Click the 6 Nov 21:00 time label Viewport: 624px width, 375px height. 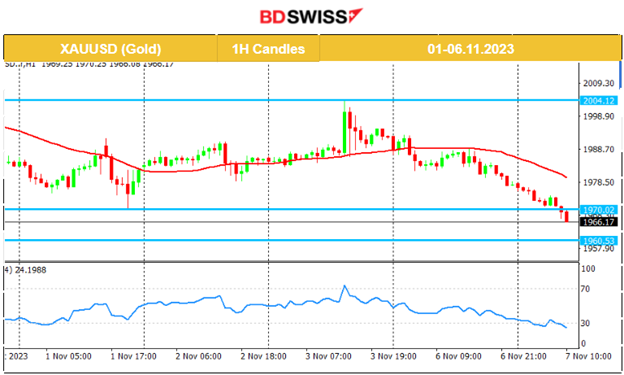523,356
